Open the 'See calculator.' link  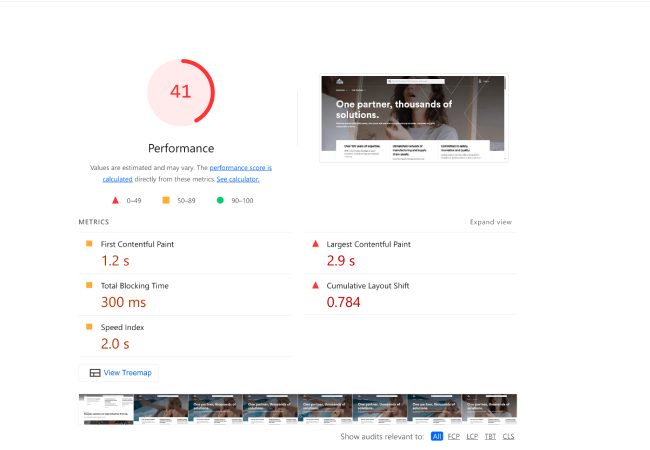[x=238, y=179]
